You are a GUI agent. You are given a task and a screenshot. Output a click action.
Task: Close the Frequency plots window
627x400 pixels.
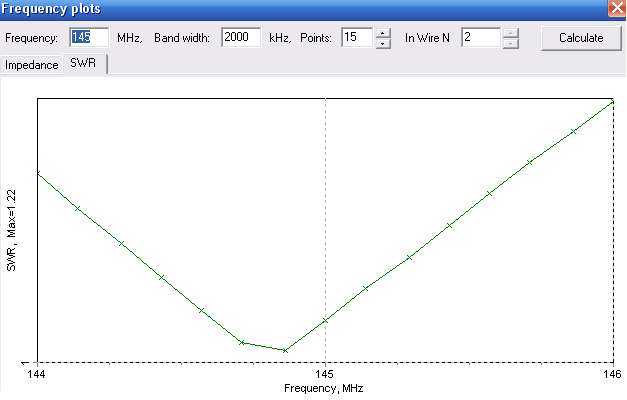click(x=617, y=8)
